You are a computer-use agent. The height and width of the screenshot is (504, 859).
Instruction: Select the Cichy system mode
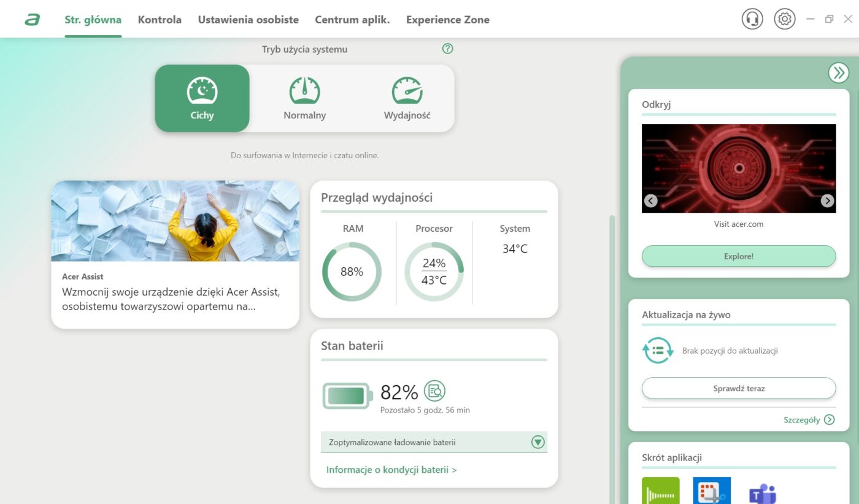click(202, 98)
